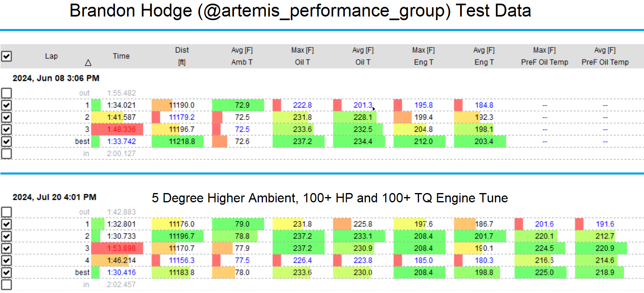Toggle the select-all checkbox in the header row
644x293 pixels.
tap(6, 56)
